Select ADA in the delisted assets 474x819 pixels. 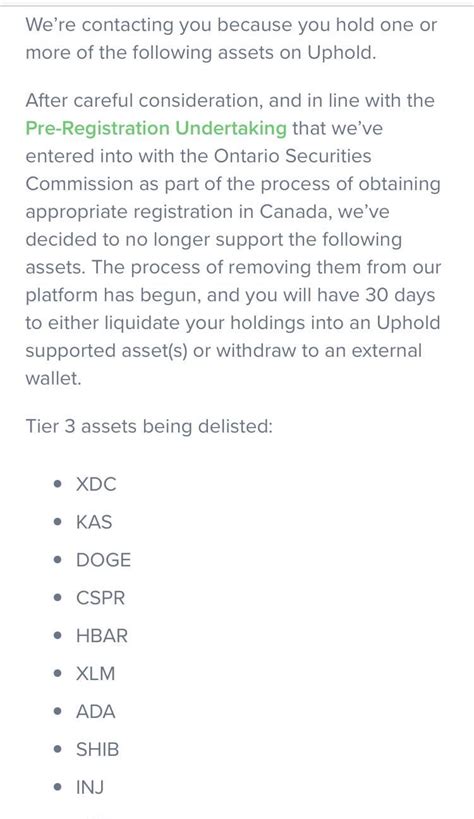point(96,711)
